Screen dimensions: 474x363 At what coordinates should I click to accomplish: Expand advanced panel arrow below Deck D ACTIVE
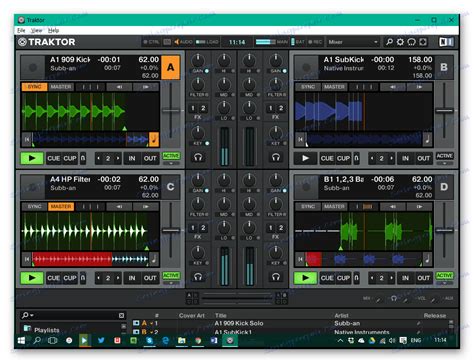pos(445,283)
